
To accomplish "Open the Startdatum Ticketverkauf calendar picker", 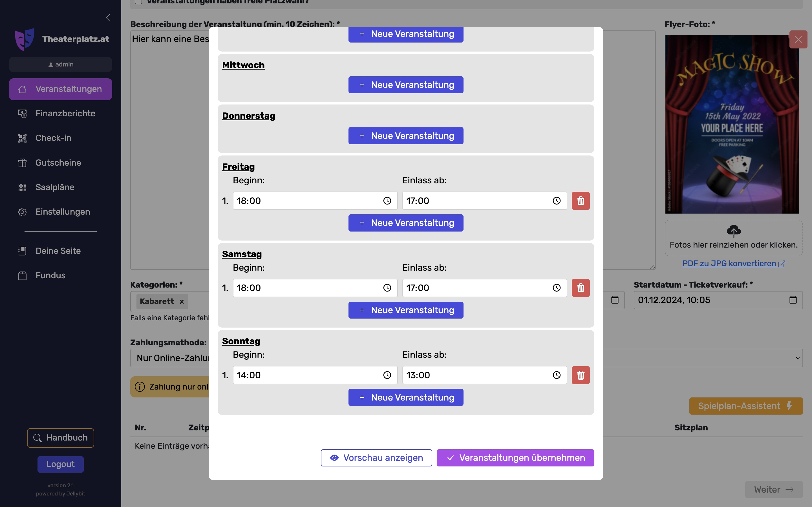I will click(793, 300).
